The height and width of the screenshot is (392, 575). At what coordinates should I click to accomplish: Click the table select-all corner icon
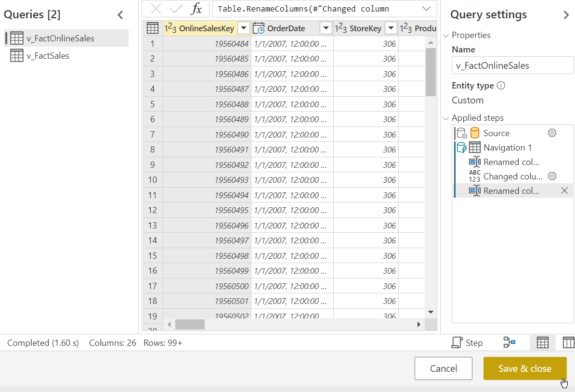click(x=153, y=28)
